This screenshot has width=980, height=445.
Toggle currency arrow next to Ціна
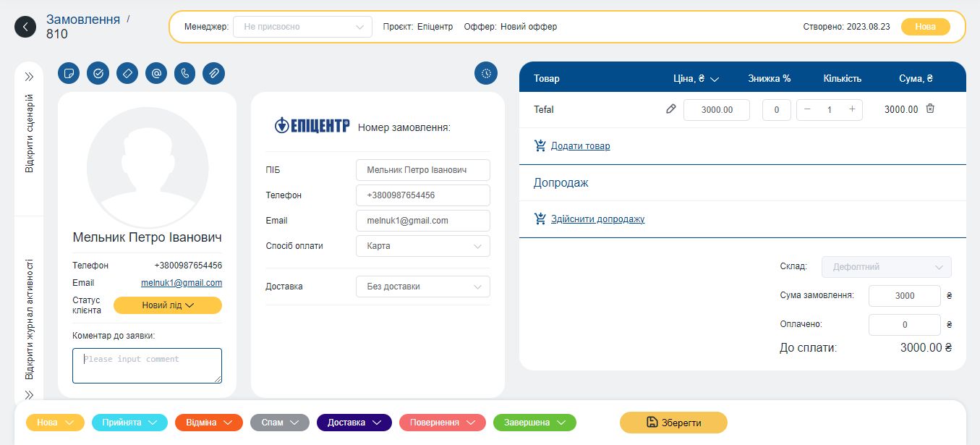pyautogui.click(x=715, y=79)
